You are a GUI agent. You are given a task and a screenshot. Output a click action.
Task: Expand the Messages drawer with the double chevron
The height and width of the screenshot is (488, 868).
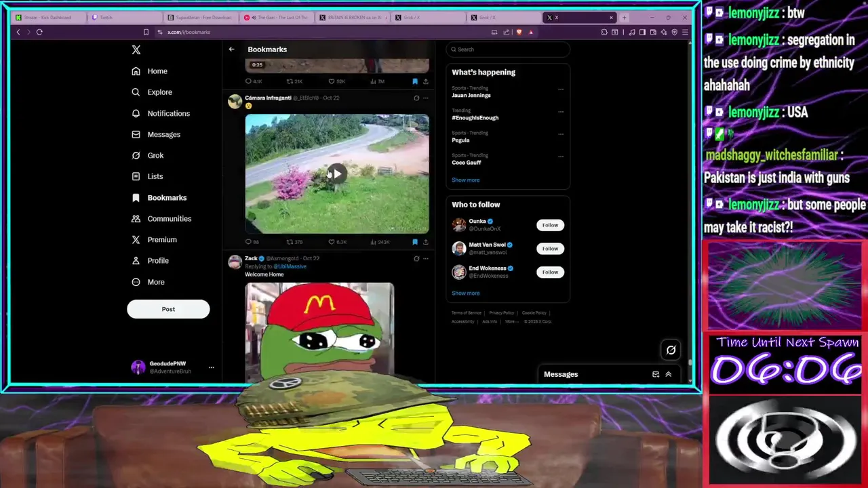coord(668,374)
